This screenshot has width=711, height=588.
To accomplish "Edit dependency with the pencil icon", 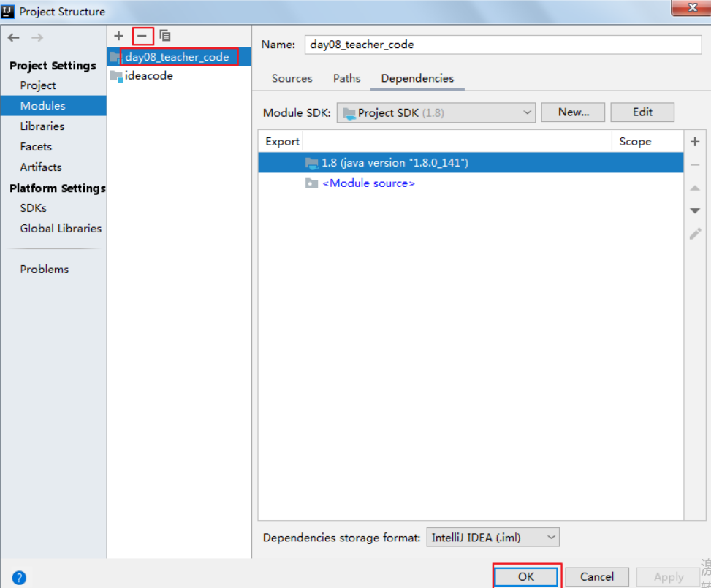I will 695,234.
